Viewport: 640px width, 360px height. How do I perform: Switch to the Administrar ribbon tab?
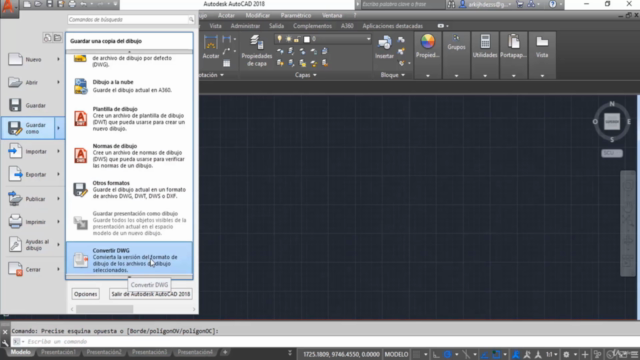(x=245, y=26)
